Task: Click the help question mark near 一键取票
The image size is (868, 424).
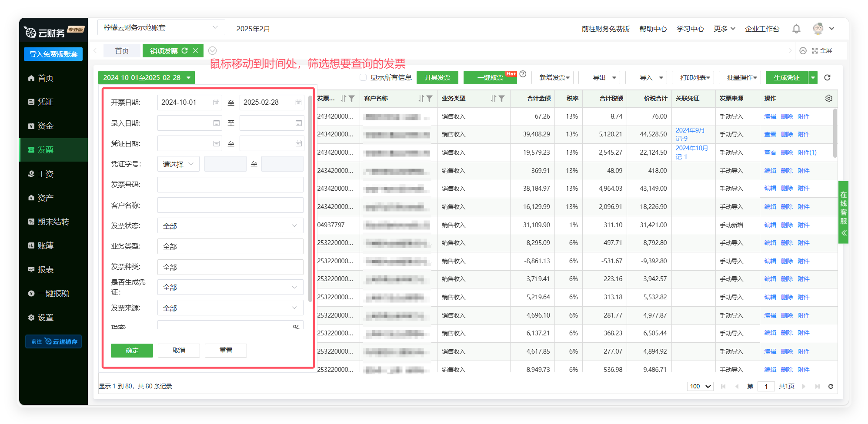Action: (523, 74)
